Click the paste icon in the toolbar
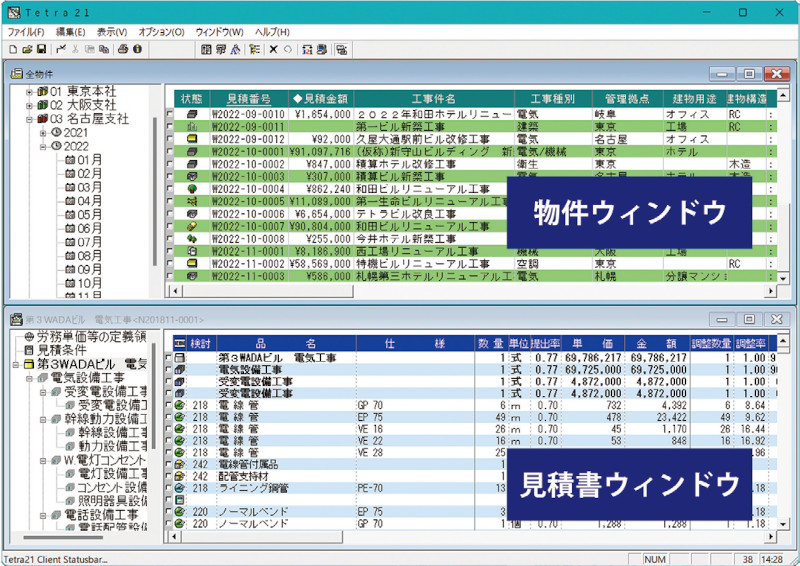800x566 pixels. [104, 50]
